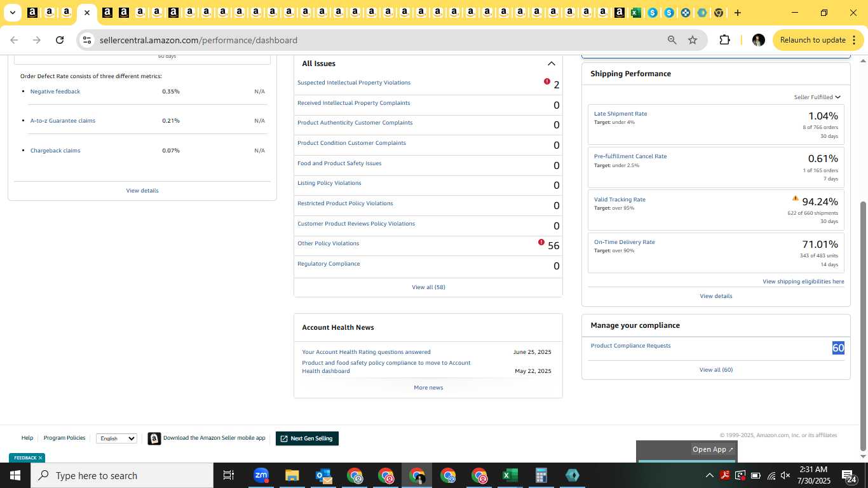The height and width of the screenshot is (488, 868).
Task: Click the Amazon Seller mobile app icon
Action: pos(154,438)
